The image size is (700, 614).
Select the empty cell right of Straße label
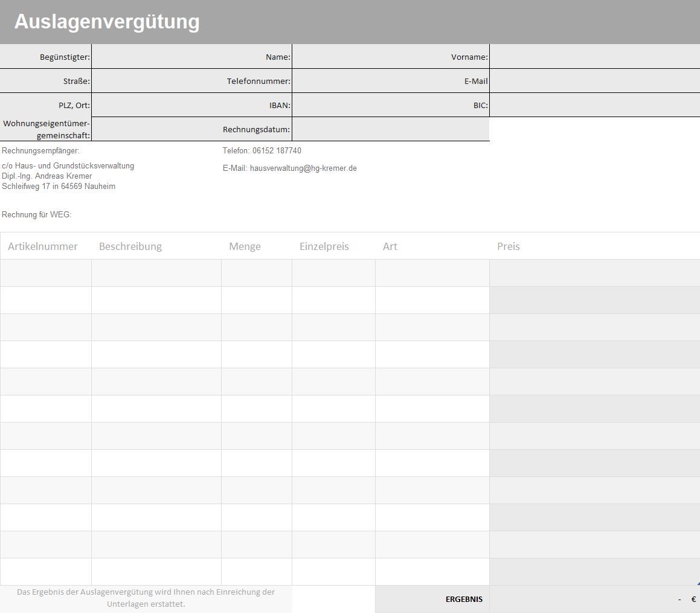pyautogui.click(x=156, y=81)
